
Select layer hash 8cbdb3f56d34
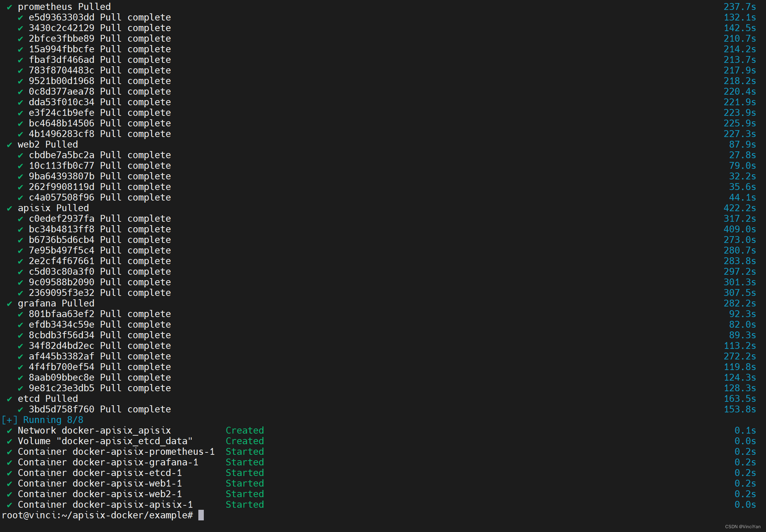pos(62,335)
